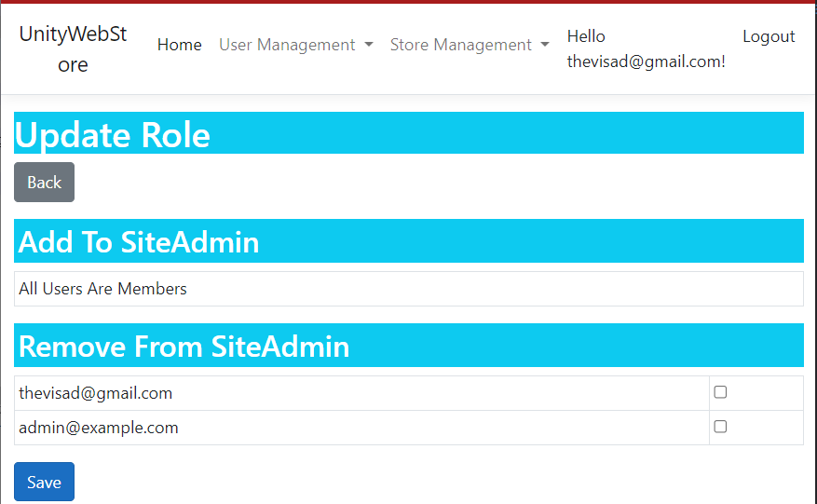Click the Add To SiteAdmin header
This screenshot has width=817, height=504.
[x=139, y=242]
